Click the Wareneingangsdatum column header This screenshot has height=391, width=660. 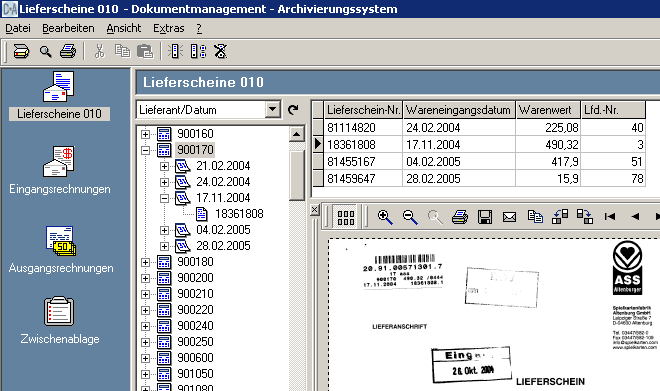(x=459, y=110)
